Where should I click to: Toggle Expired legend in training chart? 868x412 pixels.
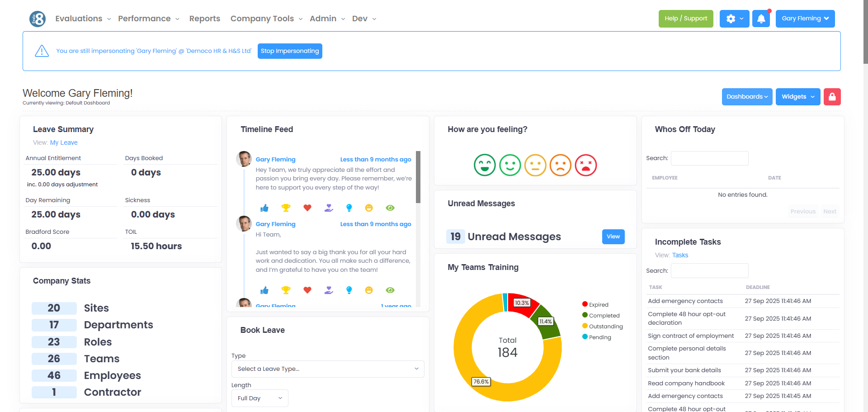click(595, 305)
